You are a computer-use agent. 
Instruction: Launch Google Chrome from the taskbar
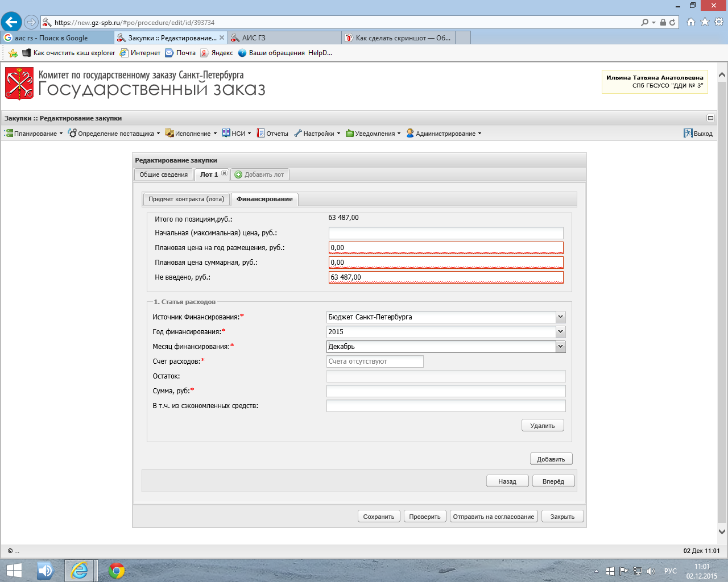[x=117, y=570]
